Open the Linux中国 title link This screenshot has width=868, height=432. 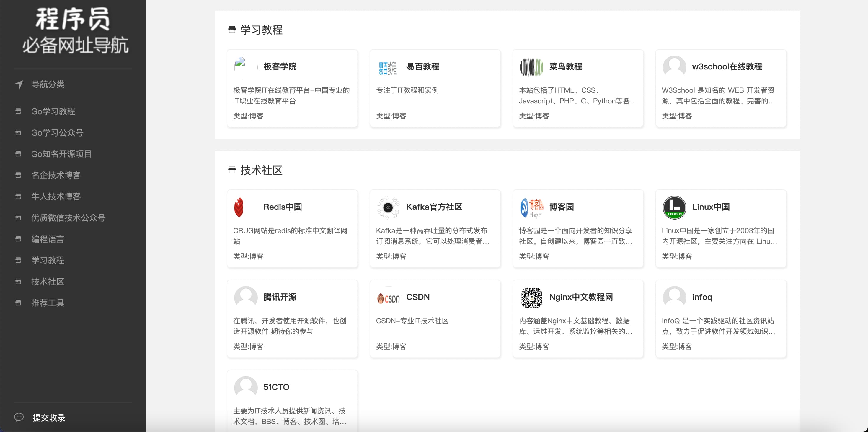click(x=711, y=207)
